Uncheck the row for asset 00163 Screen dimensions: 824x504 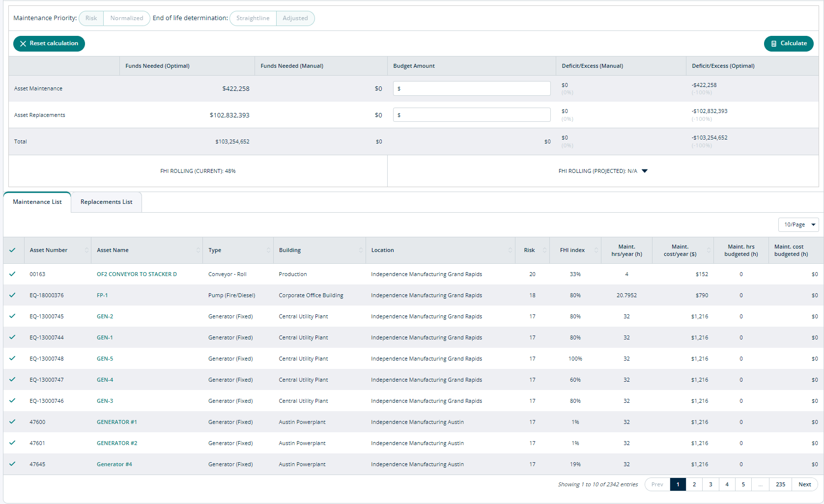point(12,274)
